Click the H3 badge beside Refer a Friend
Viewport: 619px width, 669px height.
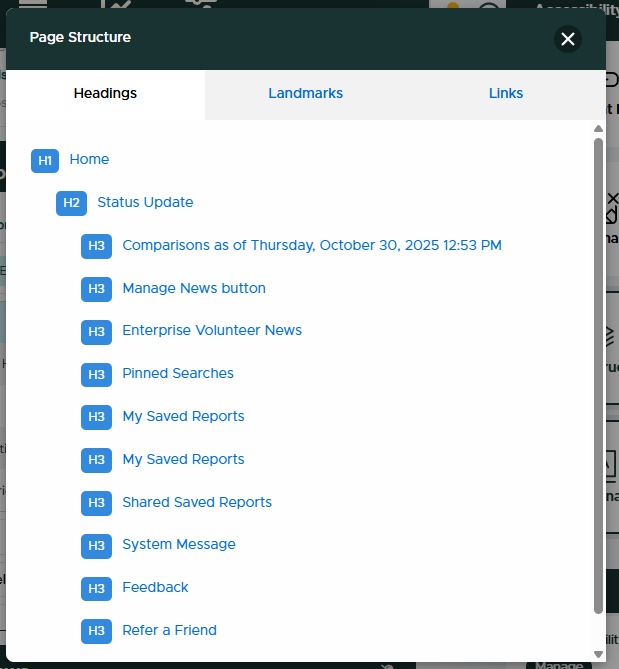click(96, 631)
